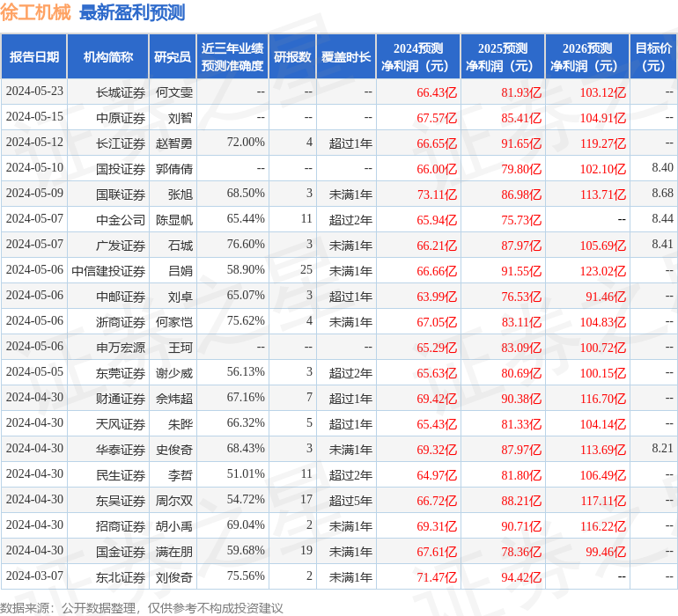Click the value 123.02亿
The width and height of the screenshot is (678, 616).
(603, 271)
